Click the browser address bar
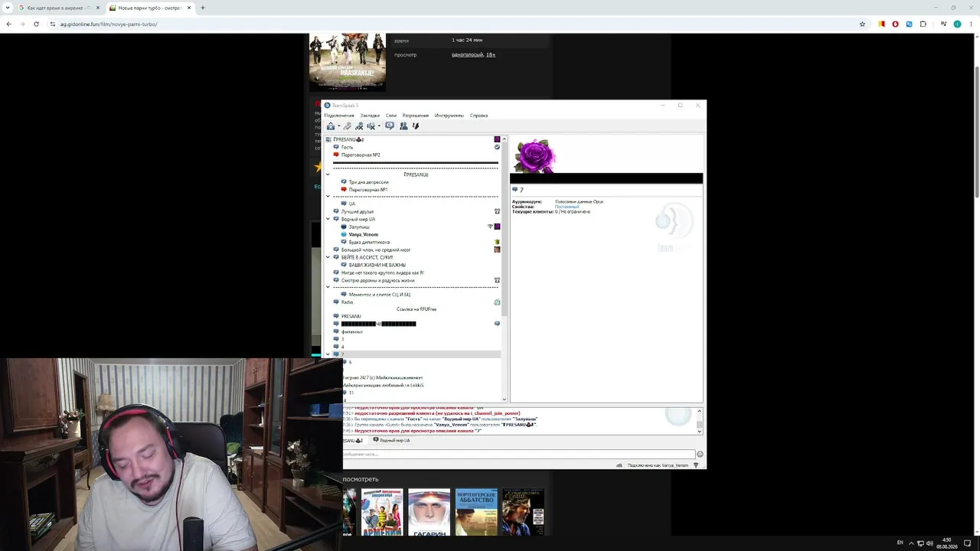 (456, 24)
